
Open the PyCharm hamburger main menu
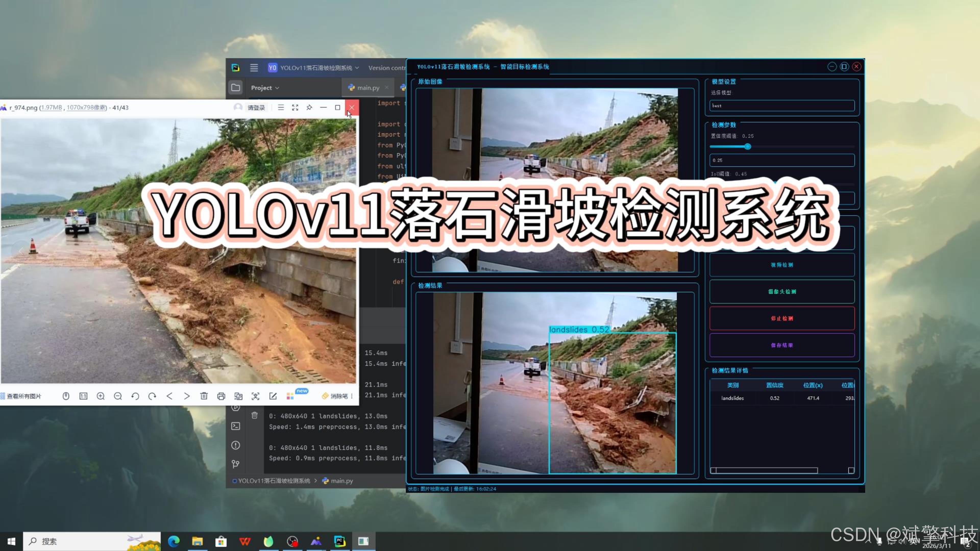pos(254,68)
